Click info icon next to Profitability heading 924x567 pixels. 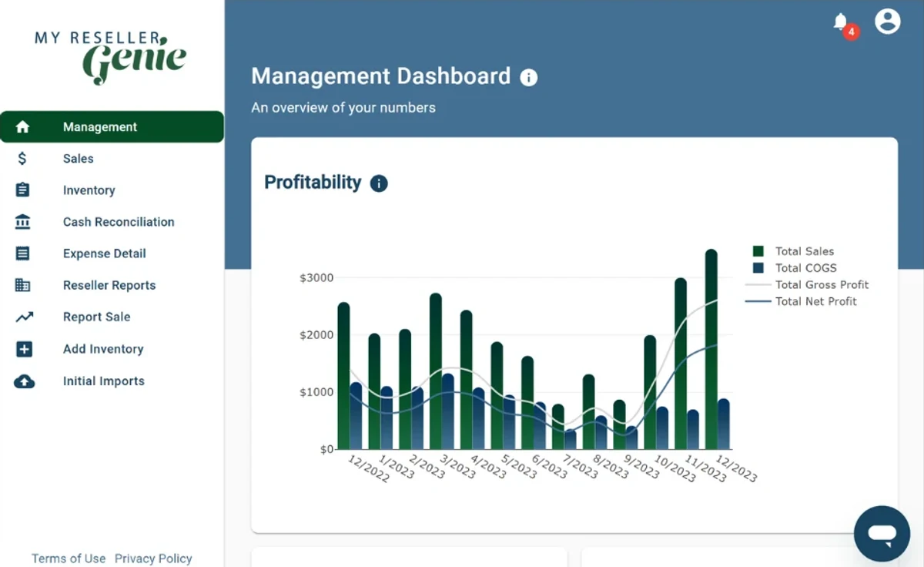coord(379,183)
